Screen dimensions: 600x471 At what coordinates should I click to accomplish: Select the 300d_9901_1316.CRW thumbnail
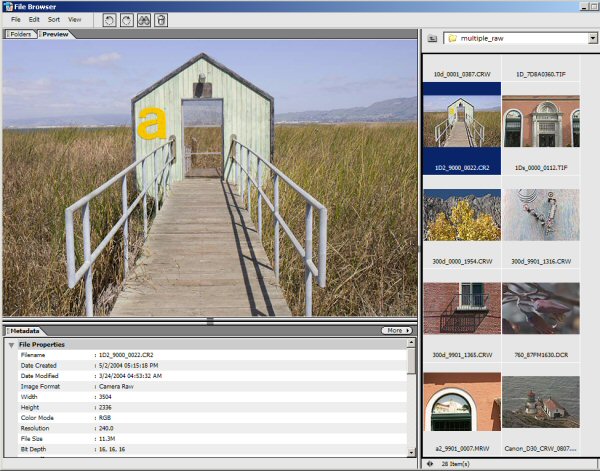(x=541, y=215)
